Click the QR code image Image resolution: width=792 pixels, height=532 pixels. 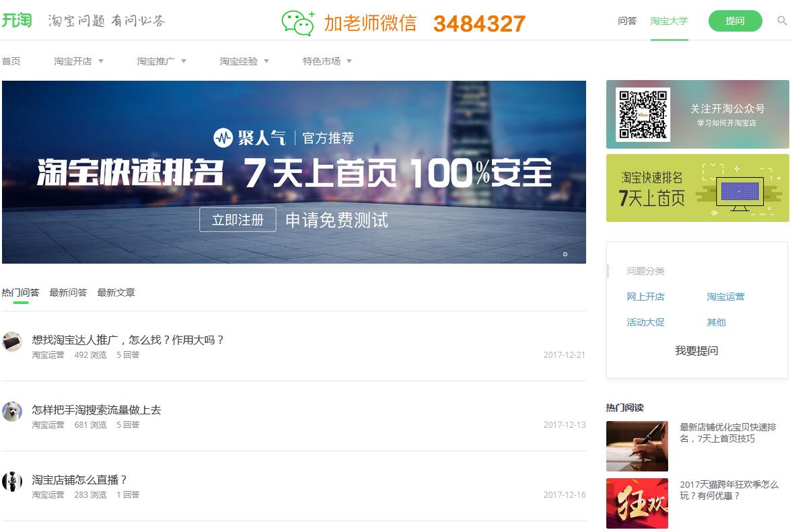[643, 114]
